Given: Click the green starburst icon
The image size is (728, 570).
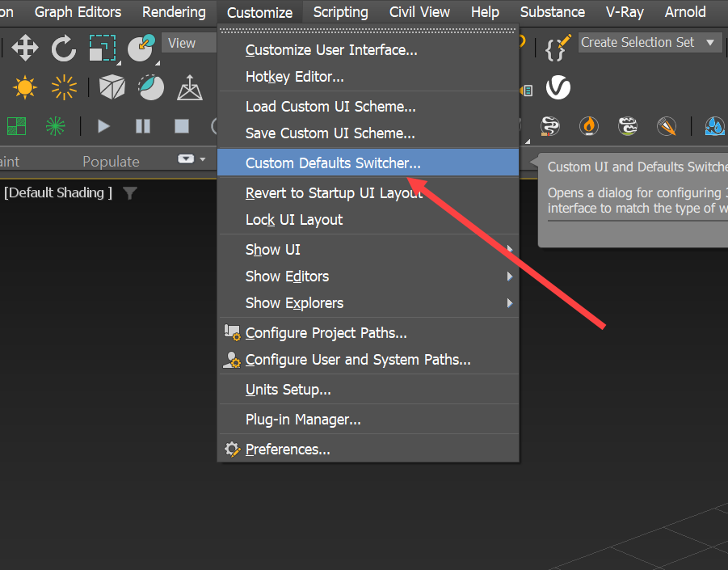Looking at the screenshot, I should click(x=55, y=126).
